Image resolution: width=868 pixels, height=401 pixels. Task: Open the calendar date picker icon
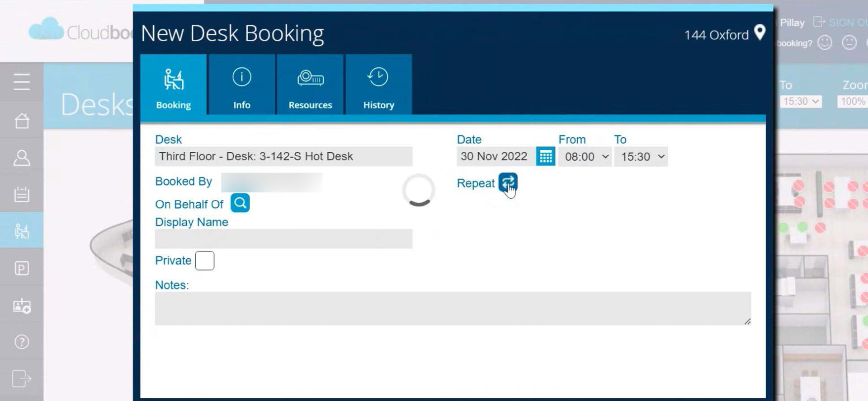point(545,157)
